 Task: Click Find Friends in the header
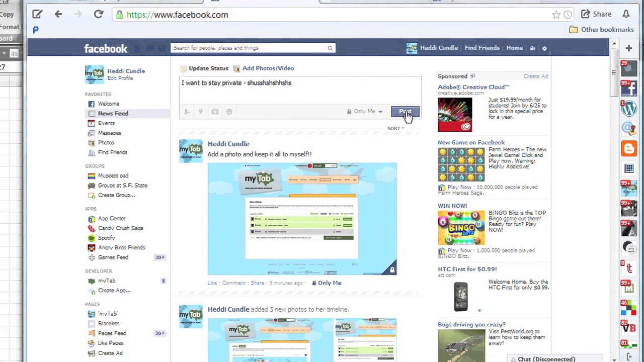point(482,48)
